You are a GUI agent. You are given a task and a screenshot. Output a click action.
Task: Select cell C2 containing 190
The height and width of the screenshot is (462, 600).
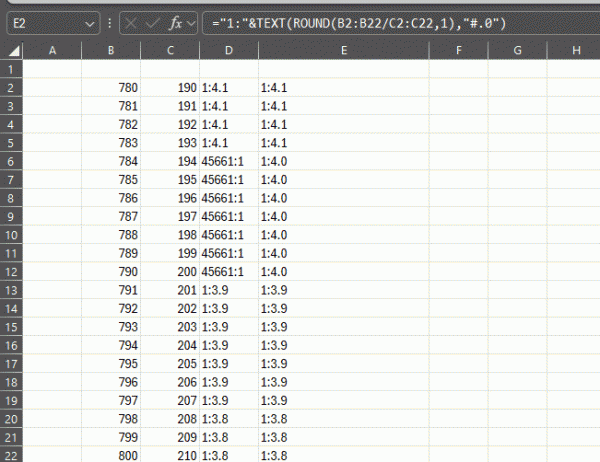tap(171, 88)
